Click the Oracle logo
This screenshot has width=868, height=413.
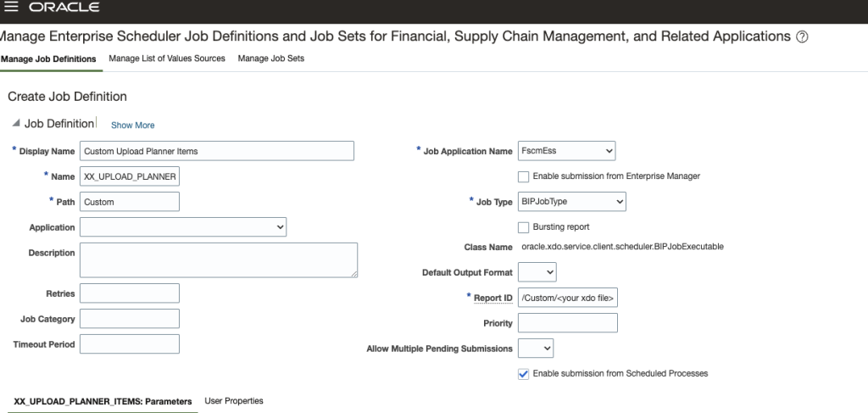(x=64, y=7)
